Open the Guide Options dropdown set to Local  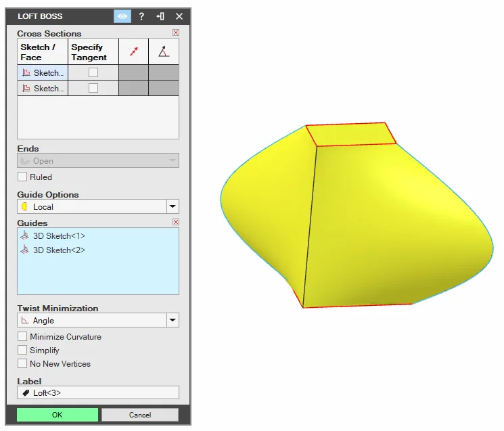click(98, 206)
